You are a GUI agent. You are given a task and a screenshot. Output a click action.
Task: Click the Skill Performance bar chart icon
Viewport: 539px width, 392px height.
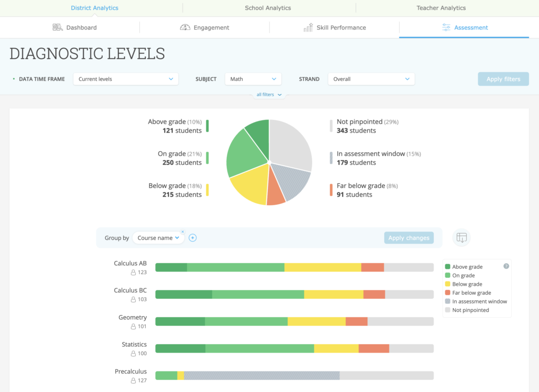point(308,27)
